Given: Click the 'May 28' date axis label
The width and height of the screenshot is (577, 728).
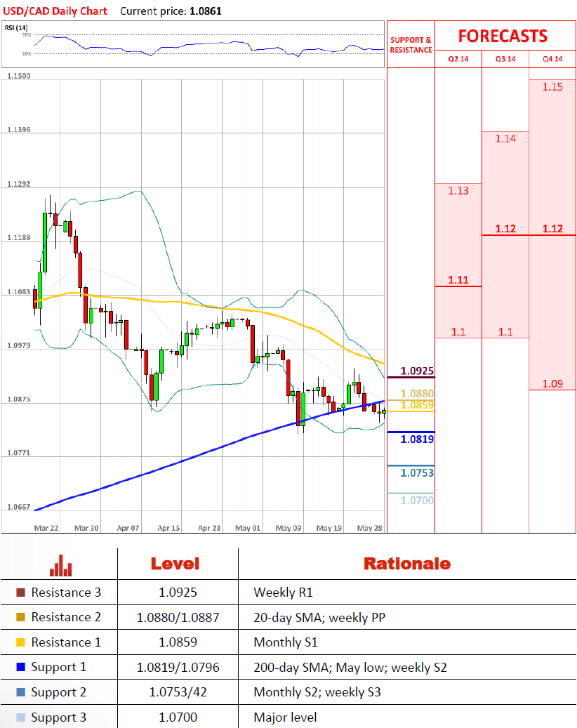Looking at the screenshot, I should (369, 528).
